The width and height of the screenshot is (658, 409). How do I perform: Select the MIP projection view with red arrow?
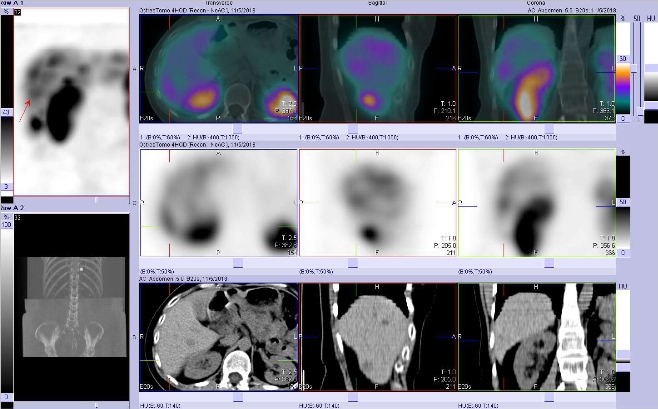click(x=71, y=102)
